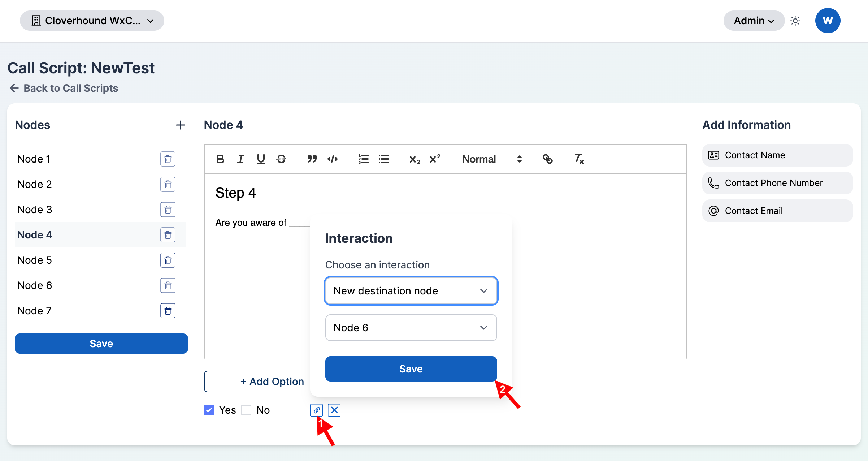Image resolution: width=868 pixels, height=461 pixels.
Task: Click into the Step 4 heading text
Action: pos(236,193)
